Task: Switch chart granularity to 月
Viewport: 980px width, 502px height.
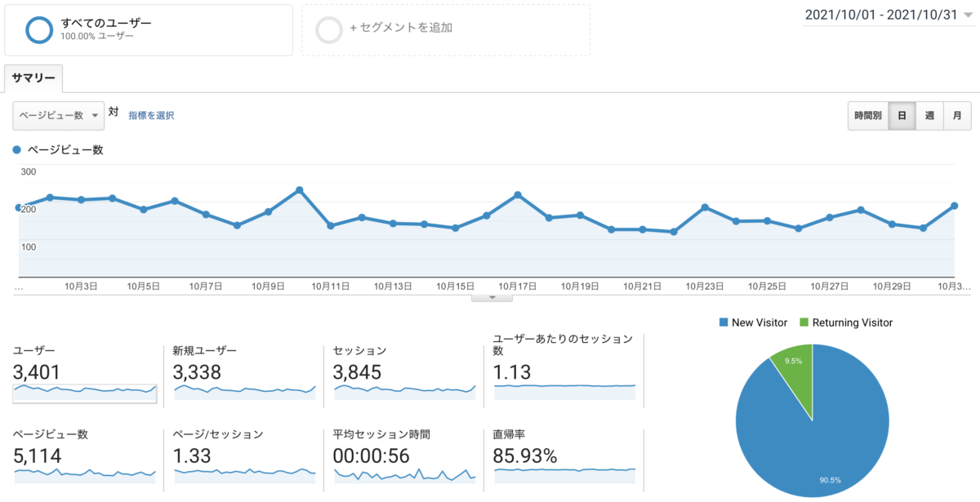Action: (x=957, y=116)
